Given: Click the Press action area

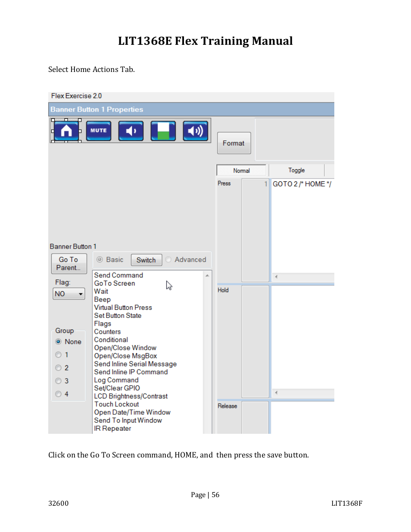Looking at the screenshot, I should tap(302, 226).
